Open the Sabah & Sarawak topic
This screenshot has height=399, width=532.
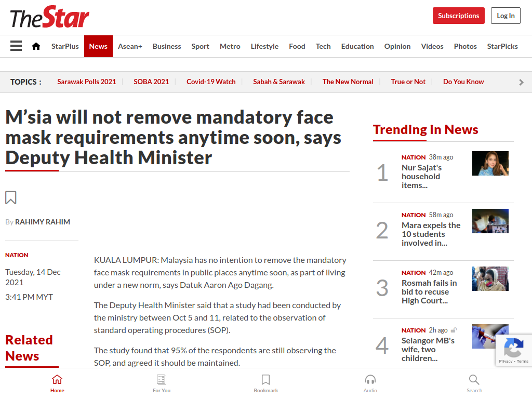click(279, 82)
